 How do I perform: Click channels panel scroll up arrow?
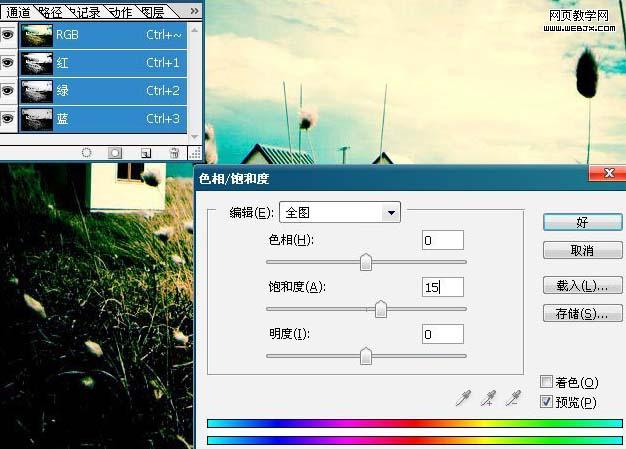point(194,30)
